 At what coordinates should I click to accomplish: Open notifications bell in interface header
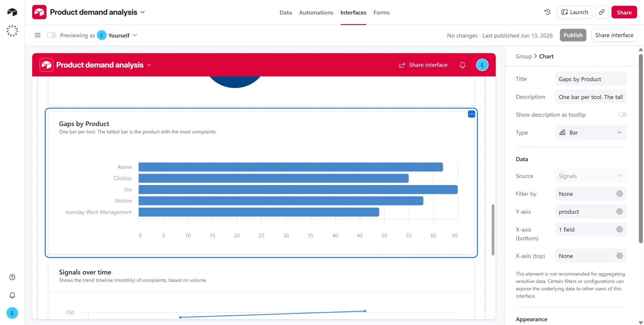(463, 65)
